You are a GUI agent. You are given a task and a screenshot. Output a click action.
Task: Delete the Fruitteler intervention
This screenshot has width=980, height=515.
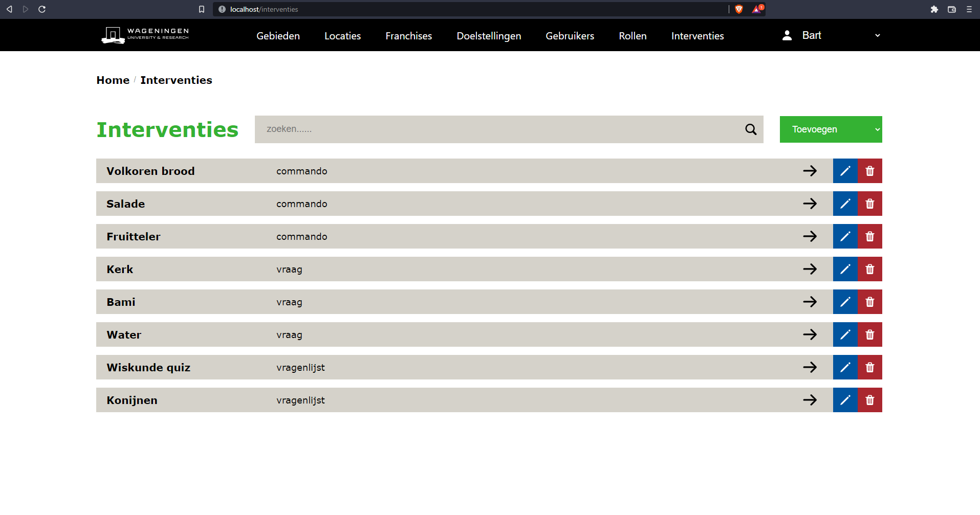(870, 236)
